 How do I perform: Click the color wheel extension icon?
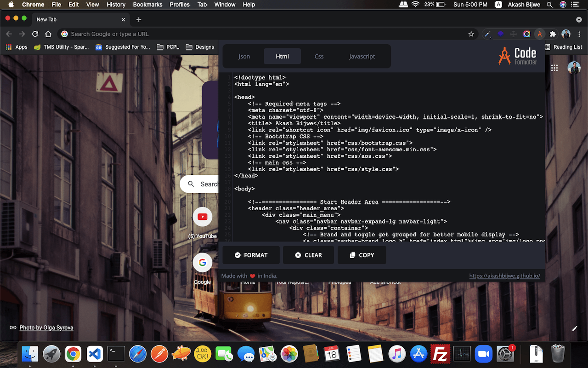coord(527,34)
